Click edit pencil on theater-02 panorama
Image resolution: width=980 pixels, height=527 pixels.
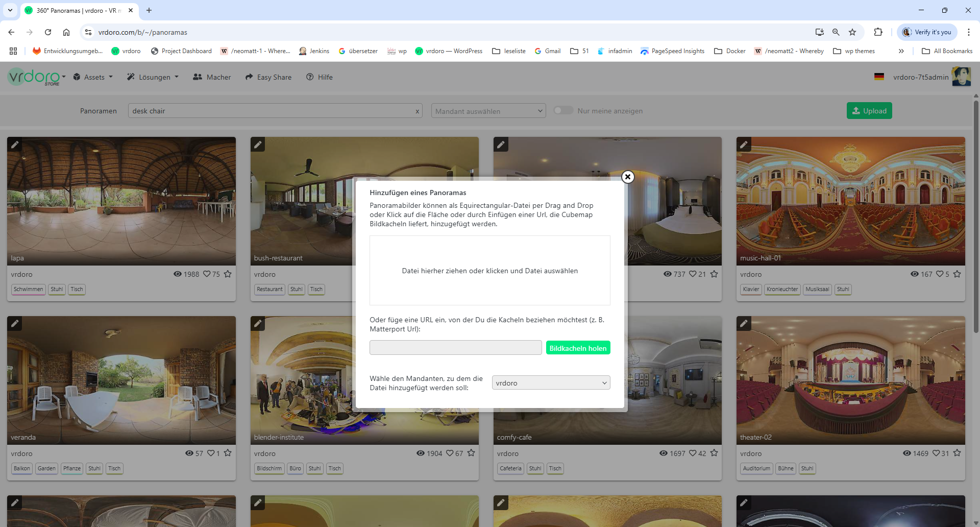coord(744,324)
